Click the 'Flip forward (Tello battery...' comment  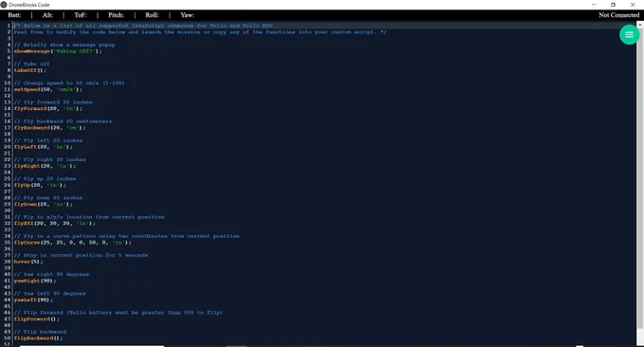click(118, 313)
